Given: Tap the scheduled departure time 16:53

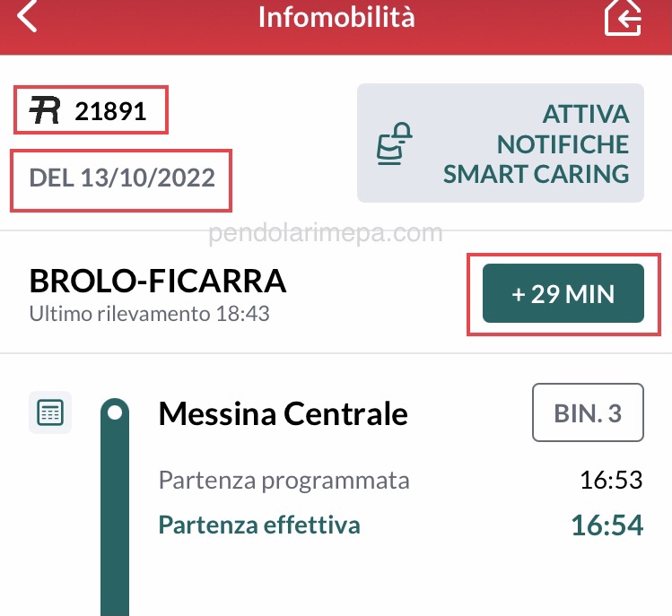Looking at the screenshot, I should point(611,480).
